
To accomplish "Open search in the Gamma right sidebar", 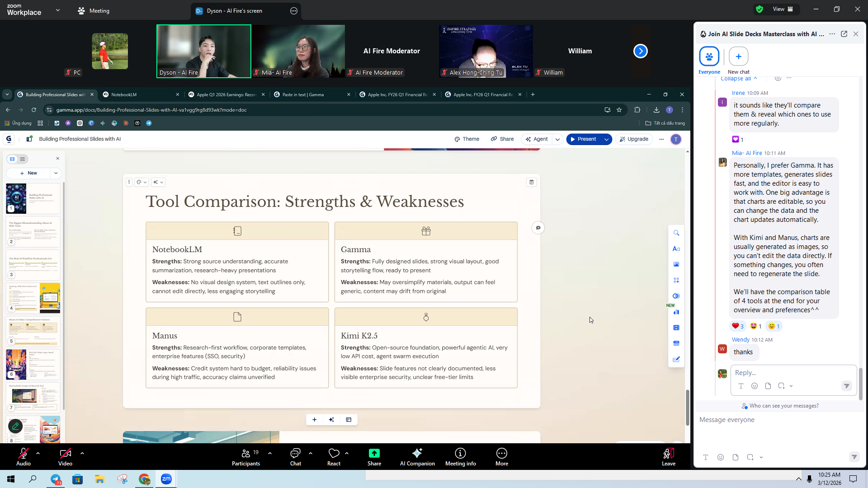I will 676,233.
